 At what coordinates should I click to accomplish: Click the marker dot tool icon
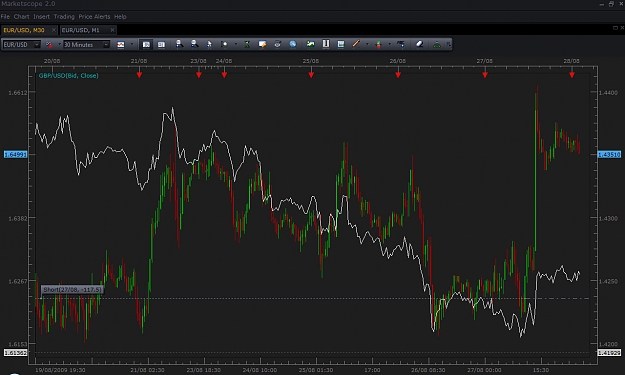[224, 44]
